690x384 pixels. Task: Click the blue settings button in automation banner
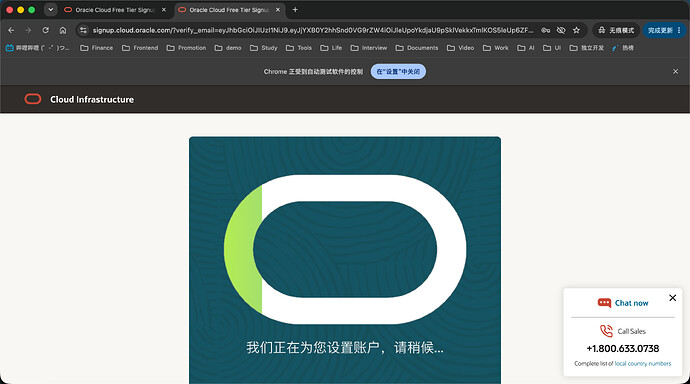tap(398, 72)
